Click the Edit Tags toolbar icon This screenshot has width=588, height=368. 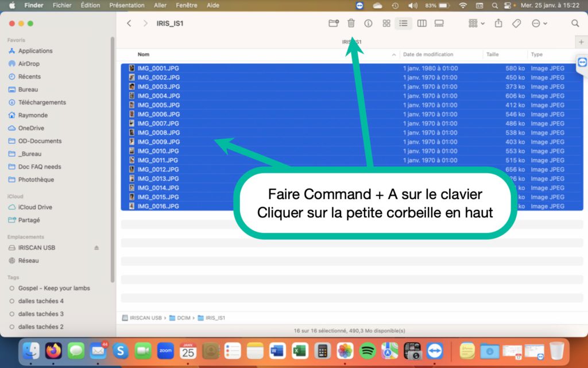[516, 24]
